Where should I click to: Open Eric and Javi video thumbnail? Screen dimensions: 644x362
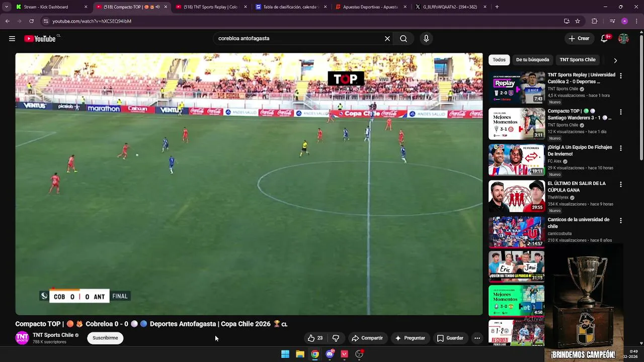coord(517,266)
